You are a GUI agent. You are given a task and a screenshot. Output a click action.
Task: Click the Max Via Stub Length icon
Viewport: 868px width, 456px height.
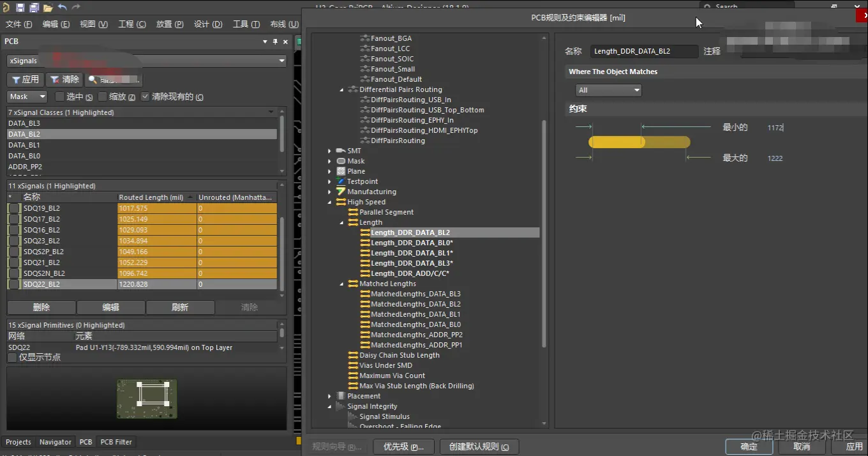pyautogui.click(x=353, y=386)
